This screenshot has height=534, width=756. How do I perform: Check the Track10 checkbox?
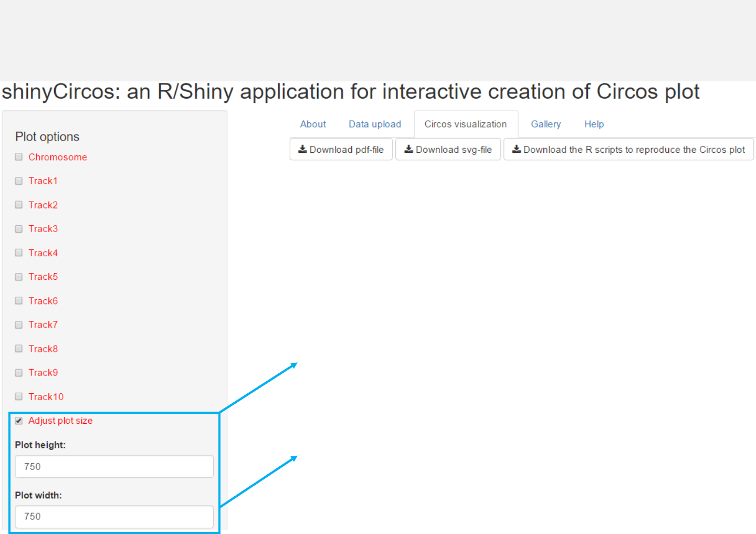click(x=19, y=396)
